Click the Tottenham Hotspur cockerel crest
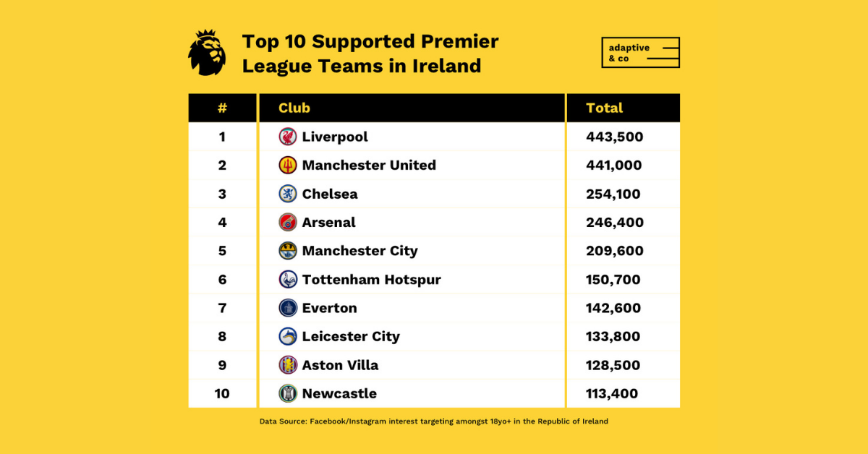 click(x=288, y=279)
